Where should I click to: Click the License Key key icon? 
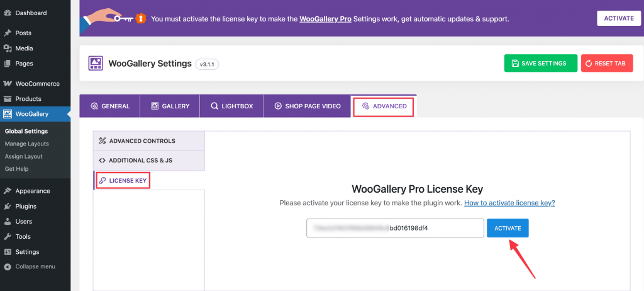point(103,180)
